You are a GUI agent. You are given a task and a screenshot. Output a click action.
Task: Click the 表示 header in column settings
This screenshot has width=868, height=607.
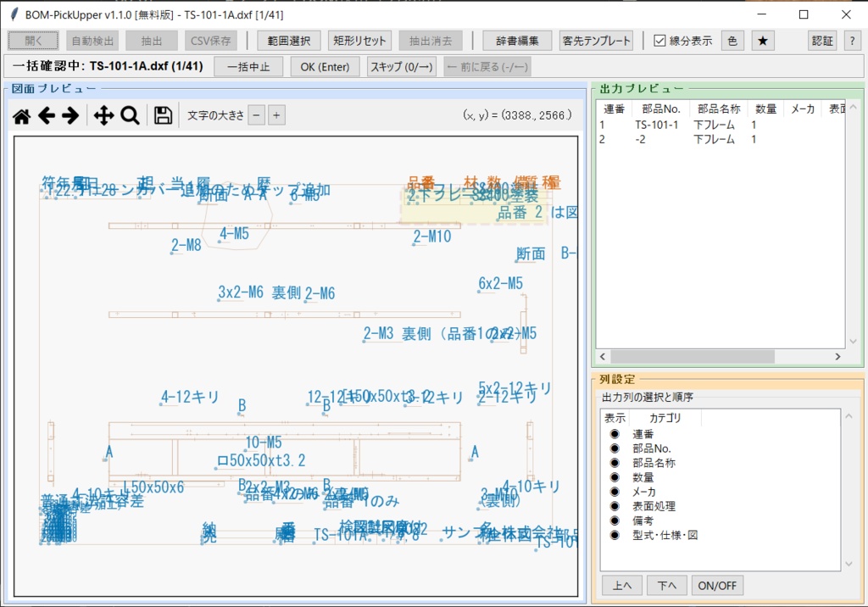(x=615, y=418)
